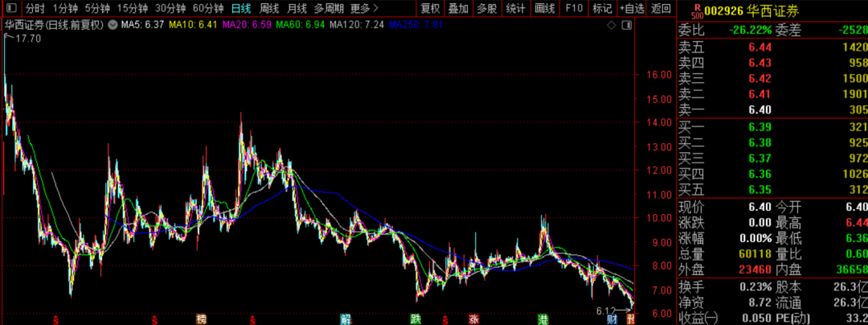Click the 002926 华西证券 stock header
868x325 pixels.
pyautogui.click(x=751, y=10)
